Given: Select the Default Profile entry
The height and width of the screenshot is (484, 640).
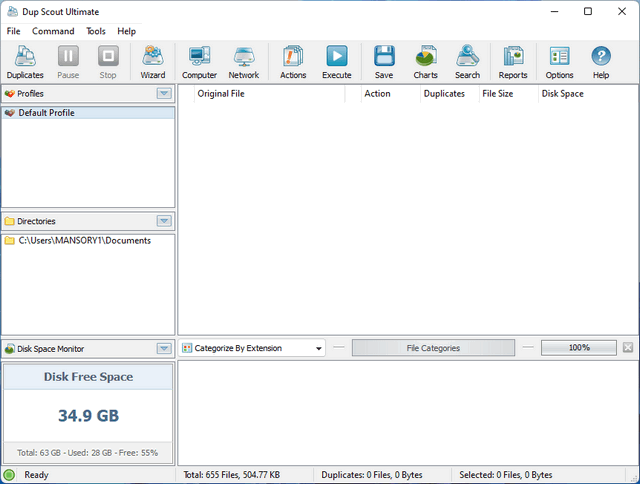Looking at the screenshot, I should tap(46, 113).
